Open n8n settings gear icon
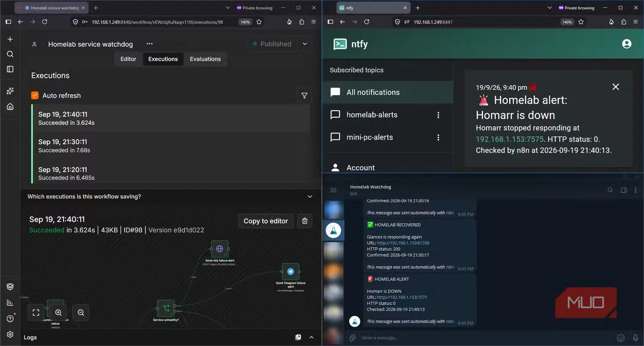Screen dimensions: 644x346 [x=10, y=334]
